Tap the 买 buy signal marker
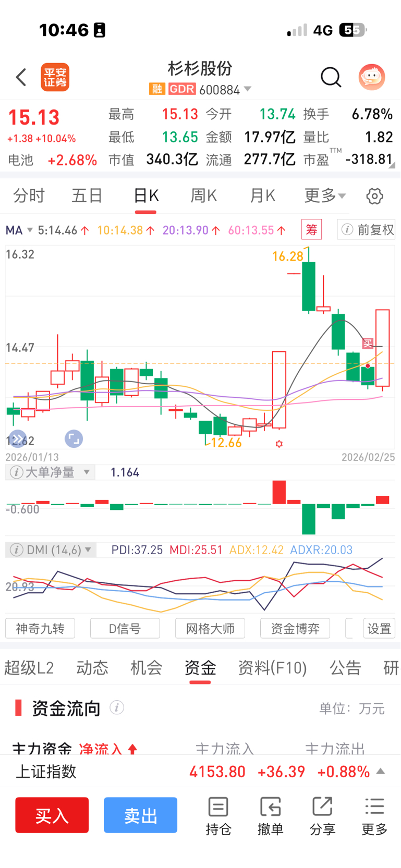The height and width of the screenshot is (868, 401). [368, 343]
